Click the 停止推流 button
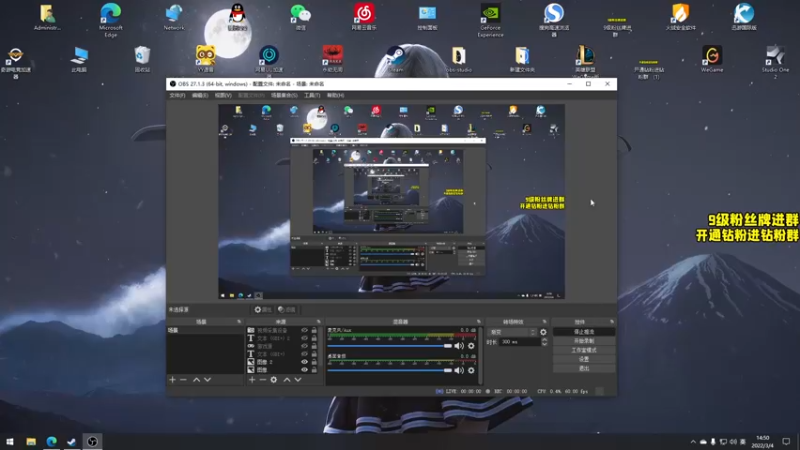This screenshot has height=450, width=800. pos(584,332)
